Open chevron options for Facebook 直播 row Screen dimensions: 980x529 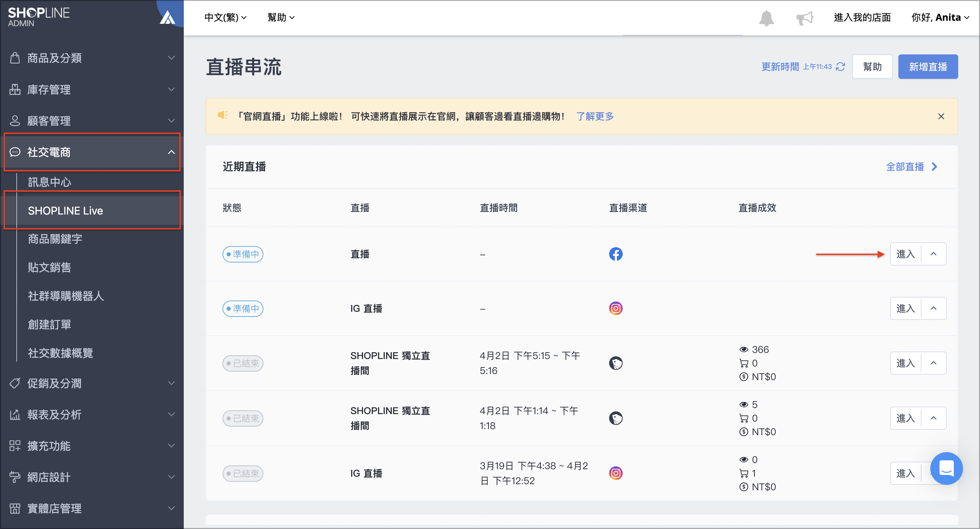933,254
